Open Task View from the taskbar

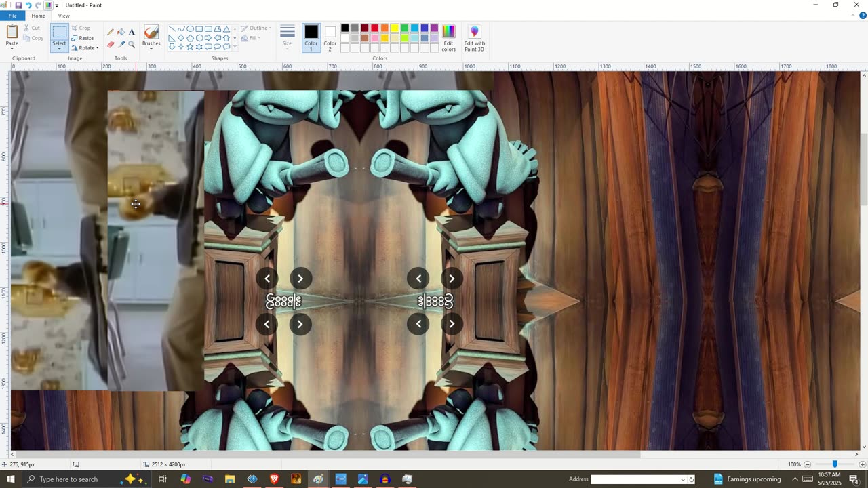coord(163,479)
